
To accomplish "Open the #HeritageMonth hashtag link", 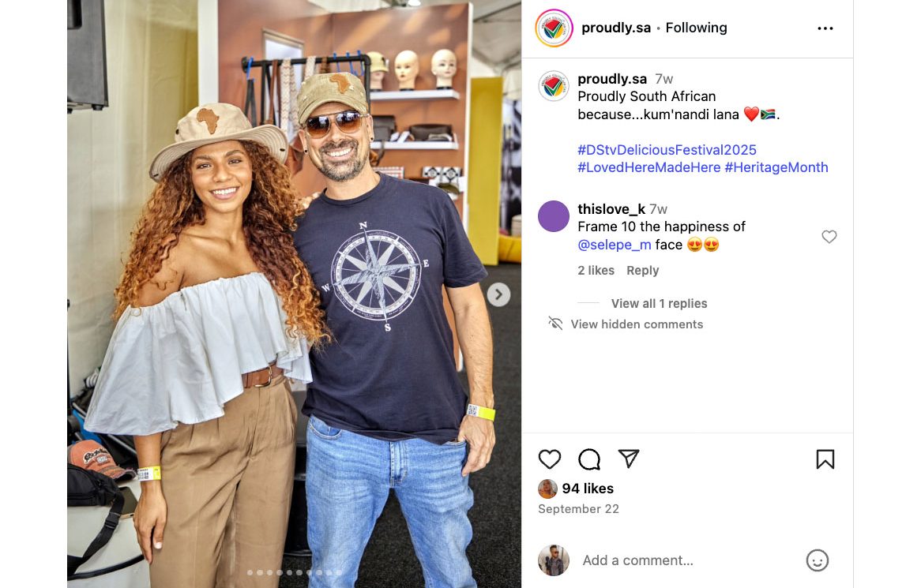I will pyautogui.click(x=776, y=167).
